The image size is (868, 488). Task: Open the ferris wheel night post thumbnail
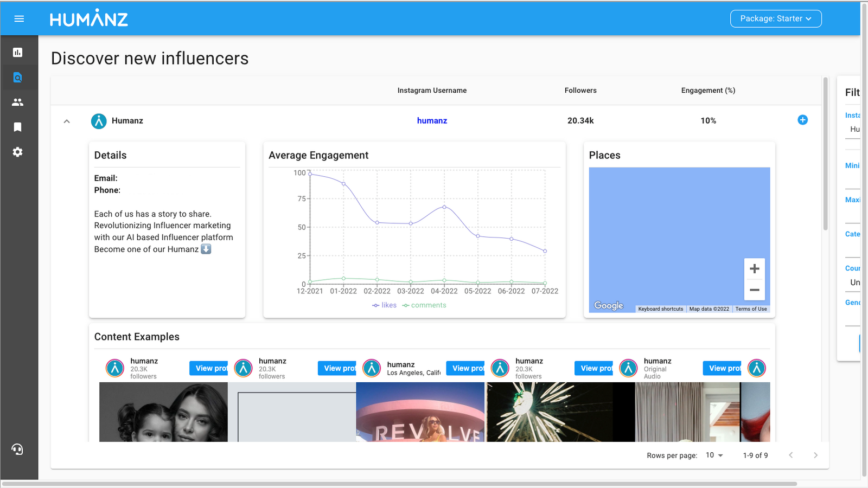click(x=549, y=412)
